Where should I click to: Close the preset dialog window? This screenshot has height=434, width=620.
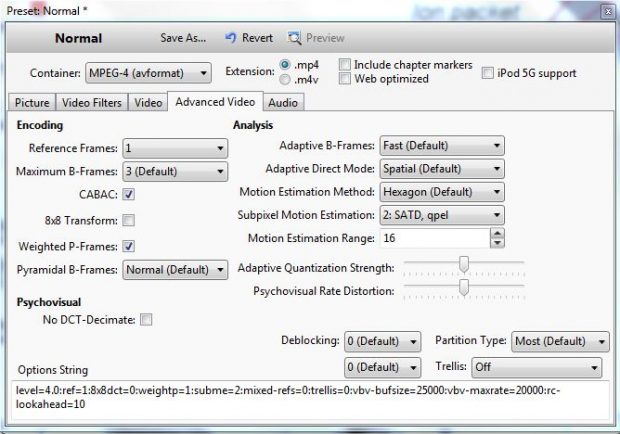point(608,11)
